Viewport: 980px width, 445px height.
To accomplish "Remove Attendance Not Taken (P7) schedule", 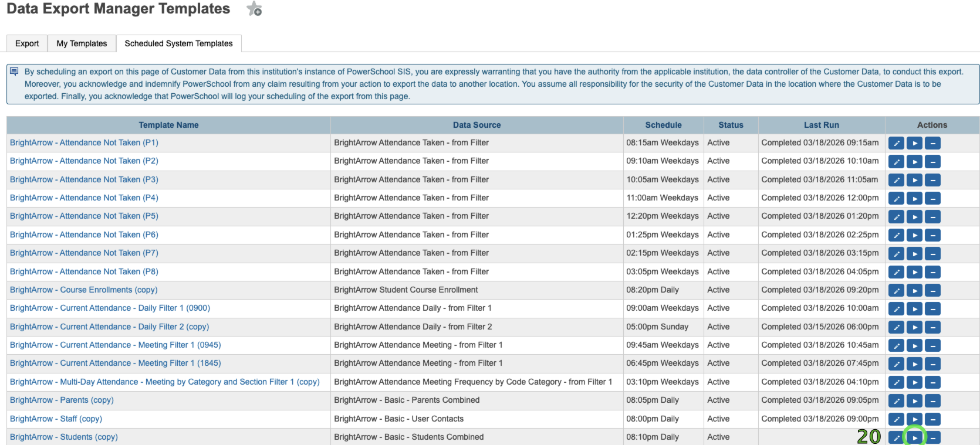I will tap(932, 254).
